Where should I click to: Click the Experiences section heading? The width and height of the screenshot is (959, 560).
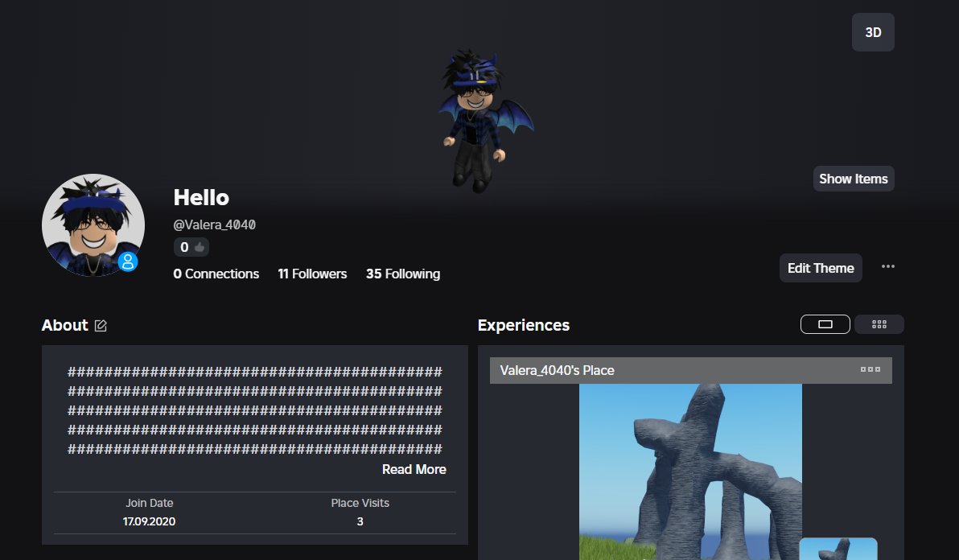point(524,325)
